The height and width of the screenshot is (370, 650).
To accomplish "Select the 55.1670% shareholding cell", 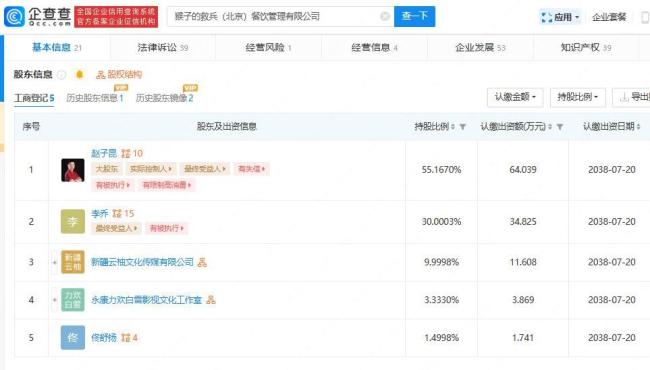I will click(x=441, y=170).
